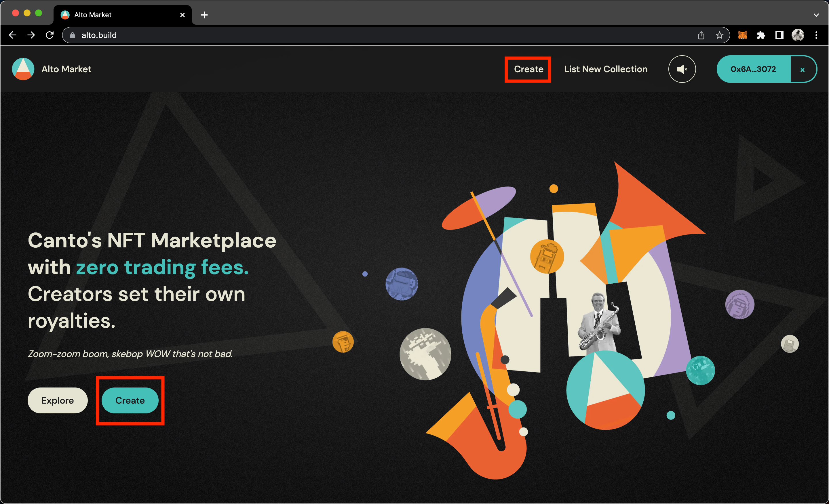Viewport: 829px width, 504px height.
Task: Go forward with browser forward arrow
Action: (31, 35)
